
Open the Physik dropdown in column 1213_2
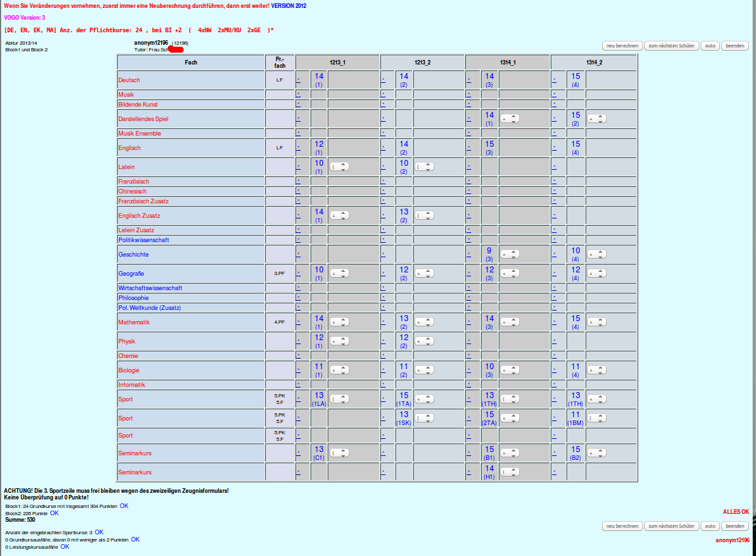[x=424, y=341]
